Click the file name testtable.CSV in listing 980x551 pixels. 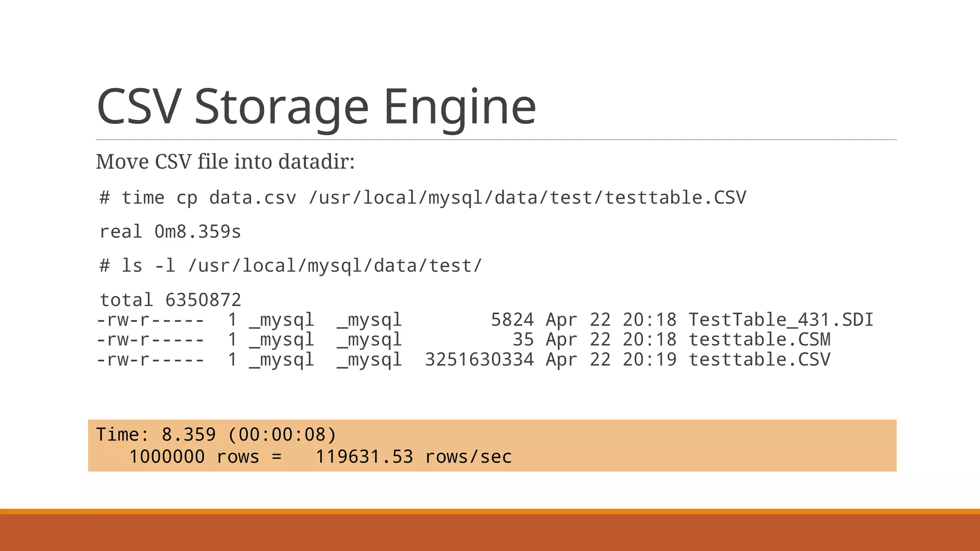pos(759,360)
